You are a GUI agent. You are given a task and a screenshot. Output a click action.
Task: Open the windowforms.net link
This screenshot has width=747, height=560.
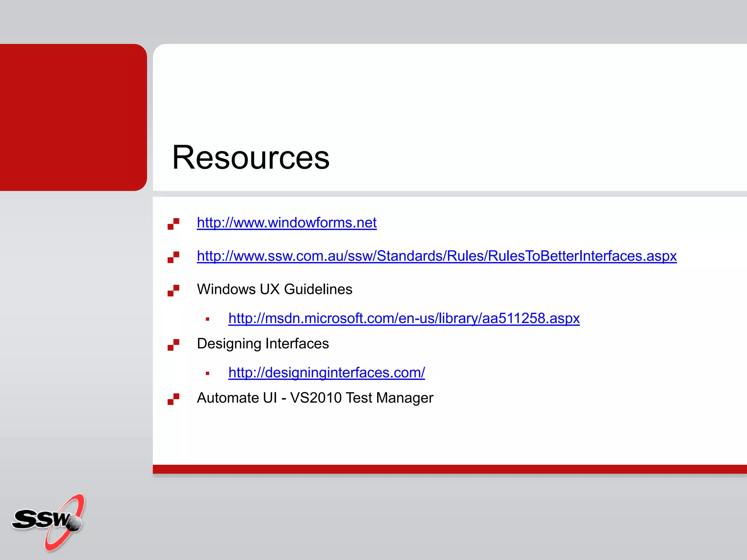click(287, 223)
